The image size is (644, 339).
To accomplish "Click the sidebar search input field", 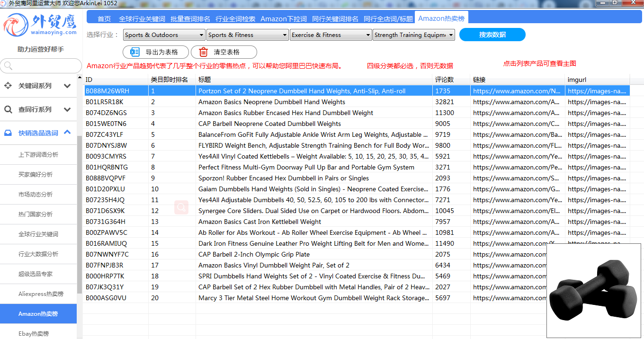I will pyautogui.click(x=41, y=66).
